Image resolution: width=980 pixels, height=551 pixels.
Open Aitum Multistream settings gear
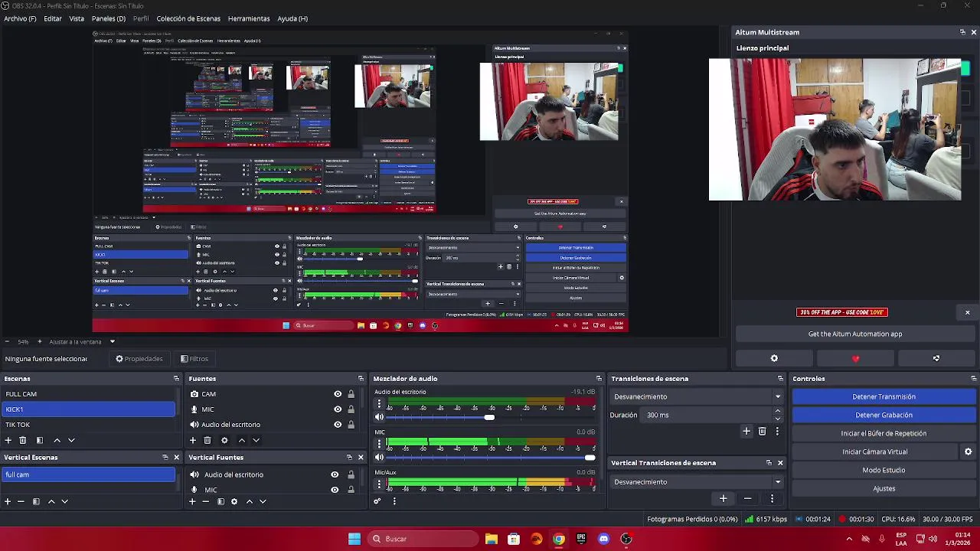click(774, 358)
